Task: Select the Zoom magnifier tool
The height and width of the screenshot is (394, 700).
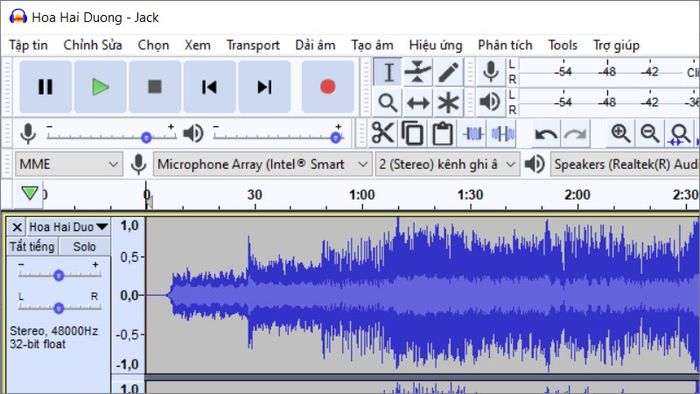Action: 388,103
